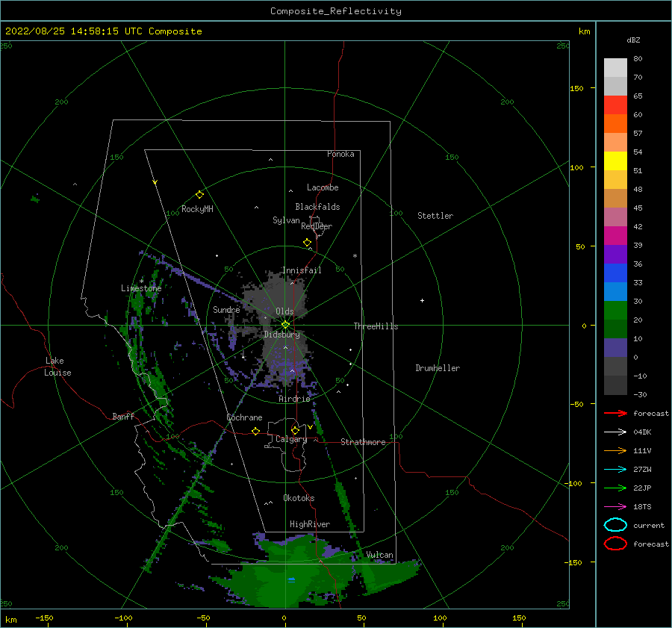Select the orange 111V arrow icon
Image resolution: width=672 pixels, height=628 pixels.
[x=615, y=450]
